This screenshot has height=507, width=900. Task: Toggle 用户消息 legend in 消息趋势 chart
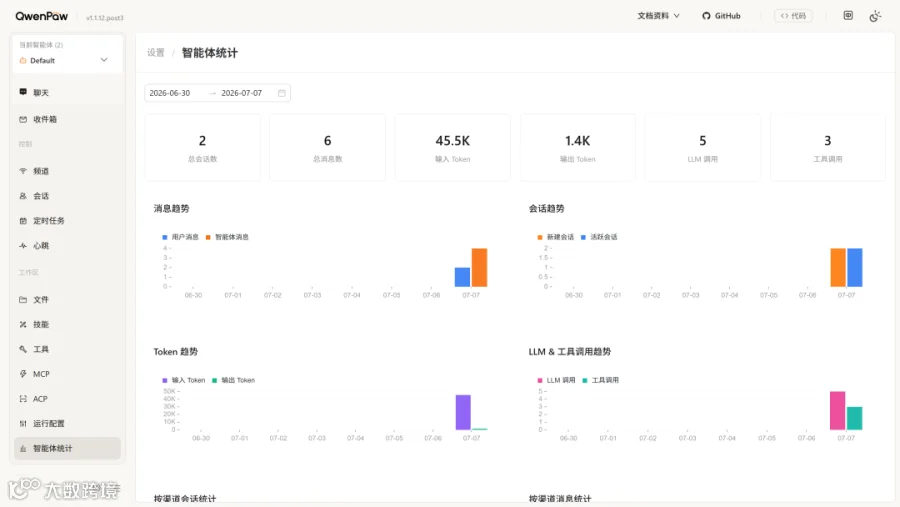180,237
